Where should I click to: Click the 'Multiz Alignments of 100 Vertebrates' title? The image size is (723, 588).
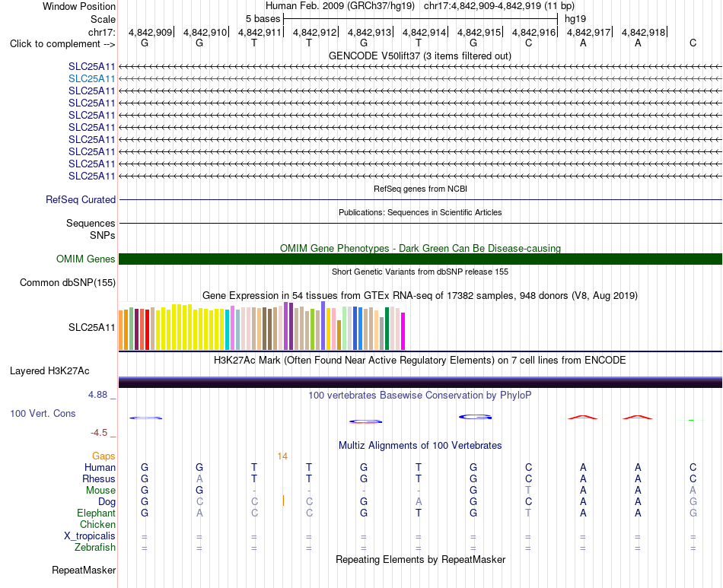pyautogui.click(x=420, y=446)
